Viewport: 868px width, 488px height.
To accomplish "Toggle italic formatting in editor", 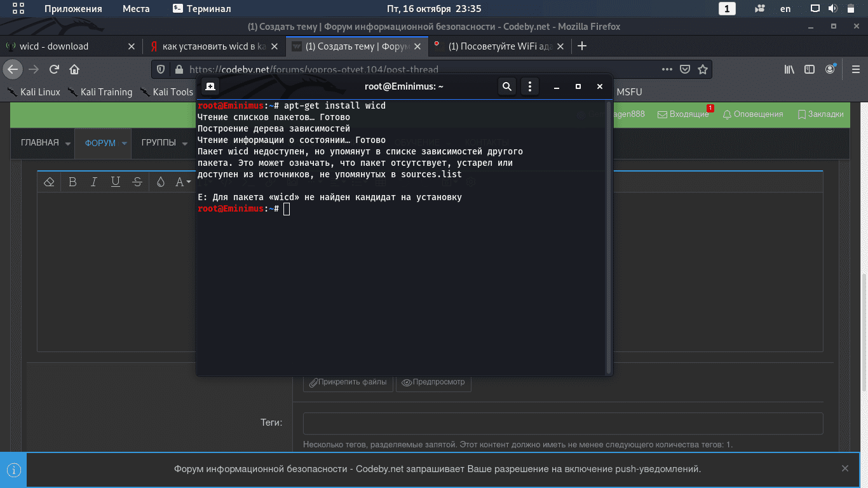I will (94, 182).
